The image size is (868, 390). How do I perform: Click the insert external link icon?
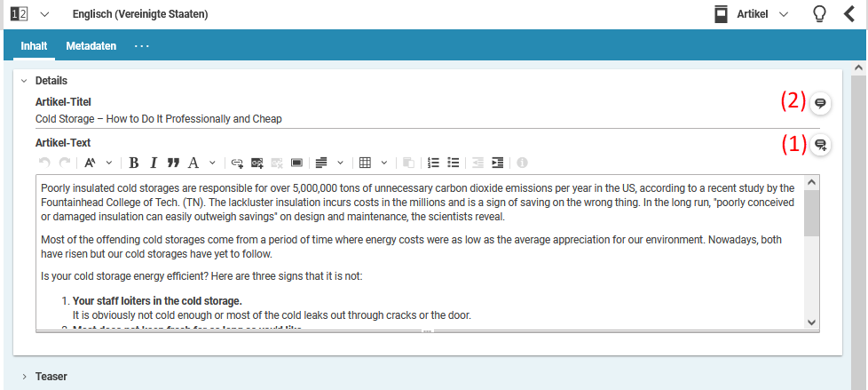pos(237,163)
